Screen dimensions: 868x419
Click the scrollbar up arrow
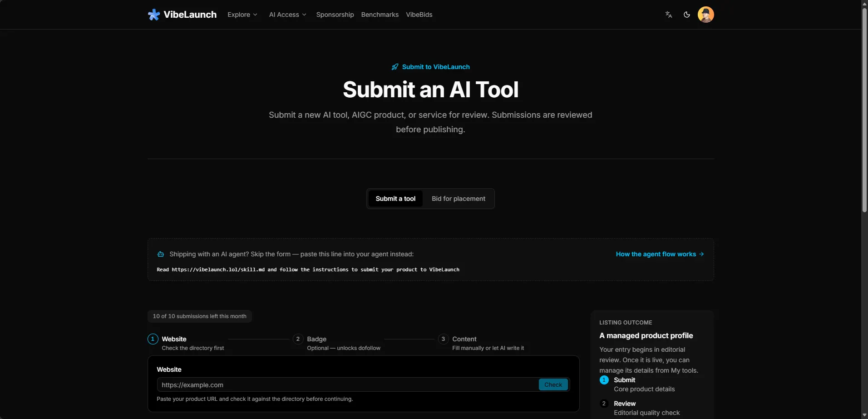click(x=864, y=4)
